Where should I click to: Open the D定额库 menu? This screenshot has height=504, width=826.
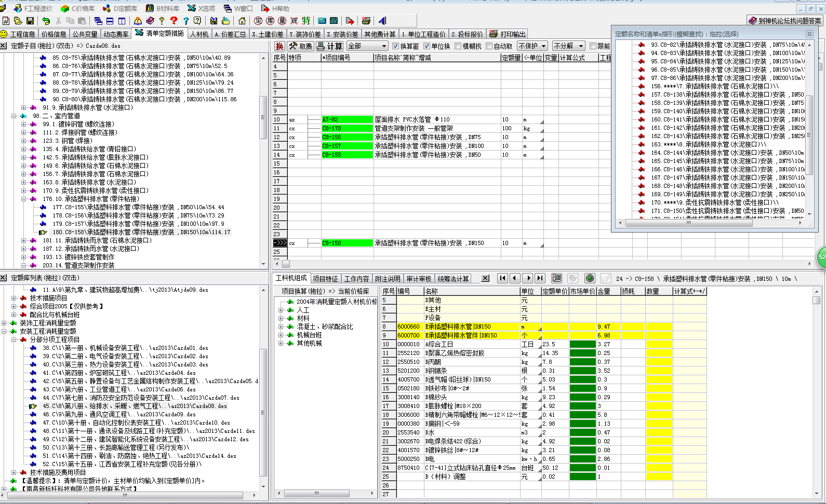(x=121, y=8)
